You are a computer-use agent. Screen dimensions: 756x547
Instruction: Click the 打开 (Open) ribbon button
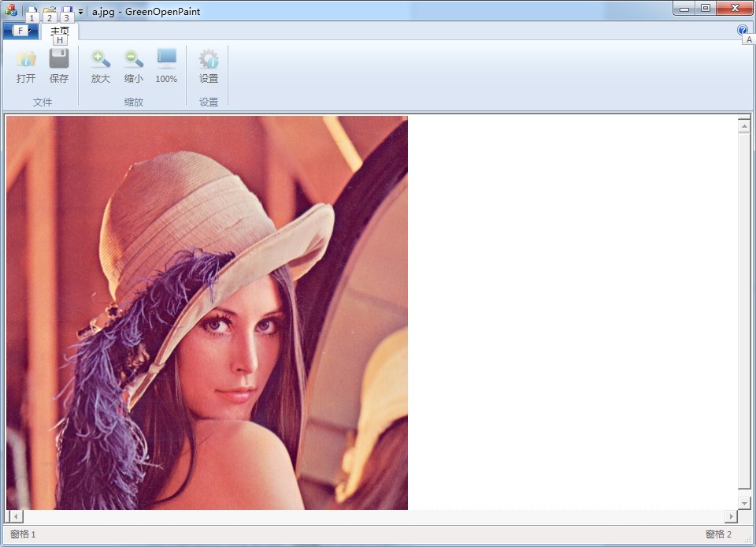click(26, 67)
